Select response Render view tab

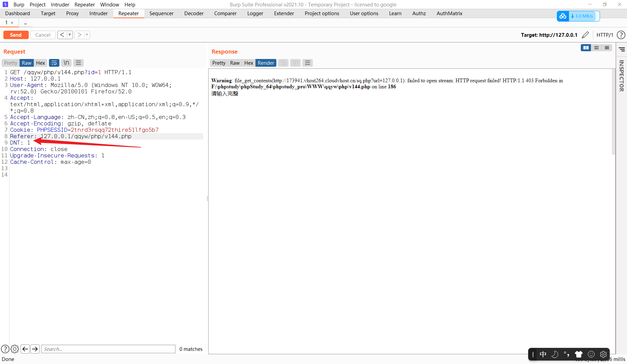[x=266, y=63]
